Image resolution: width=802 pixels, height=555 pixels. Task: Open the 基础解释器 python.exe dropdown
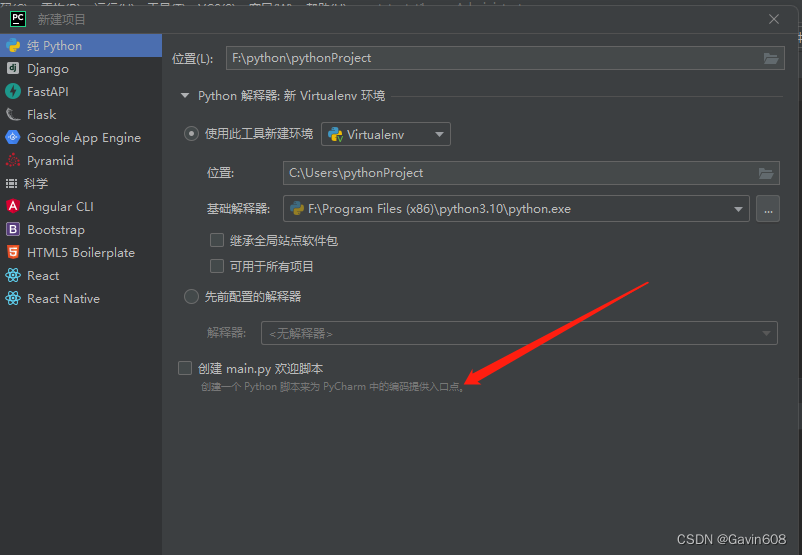[x=516, y=209]
